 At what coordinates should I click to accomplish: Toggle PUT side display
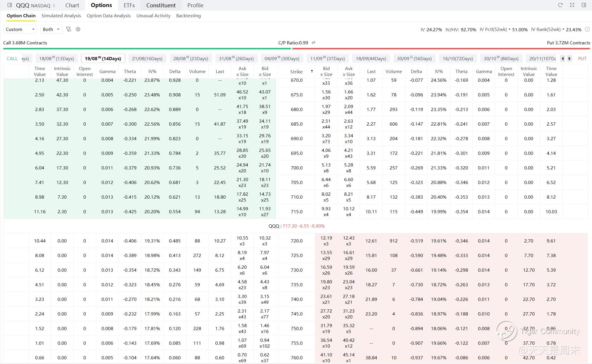[x=582, y=58]
